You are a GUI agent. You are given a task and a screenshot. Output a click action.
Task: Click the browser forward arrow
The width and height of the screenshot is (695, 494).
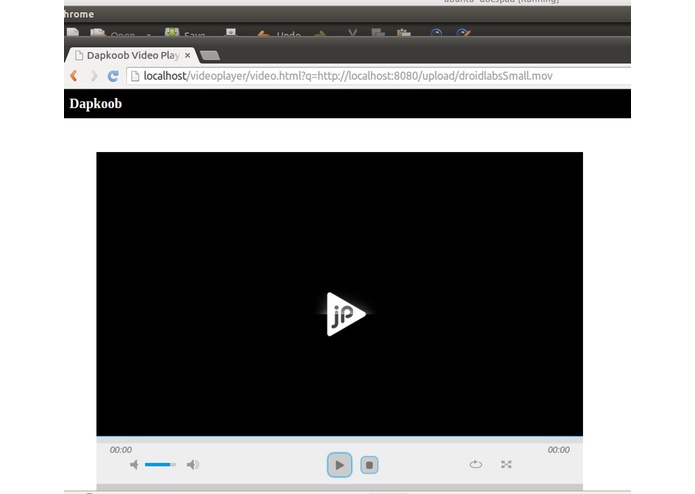[x=94, y=76]
